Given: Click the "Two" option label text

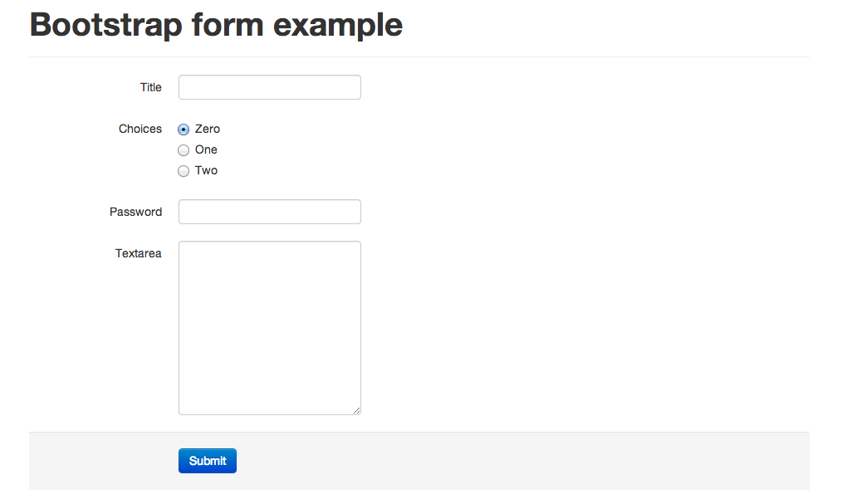Looking at the screenshot, I should [x=206, y=170].
